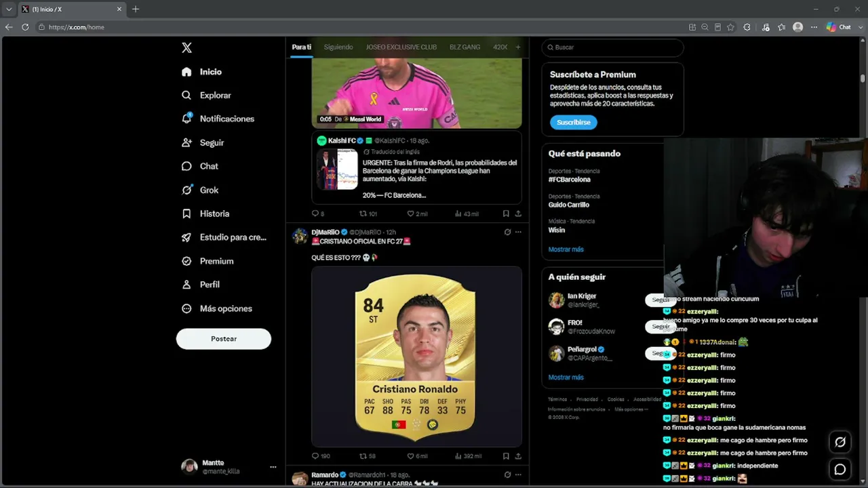Close the Inicio / X browser tab
Viewport: 868px width, 488px height.
tap(119, 9)
